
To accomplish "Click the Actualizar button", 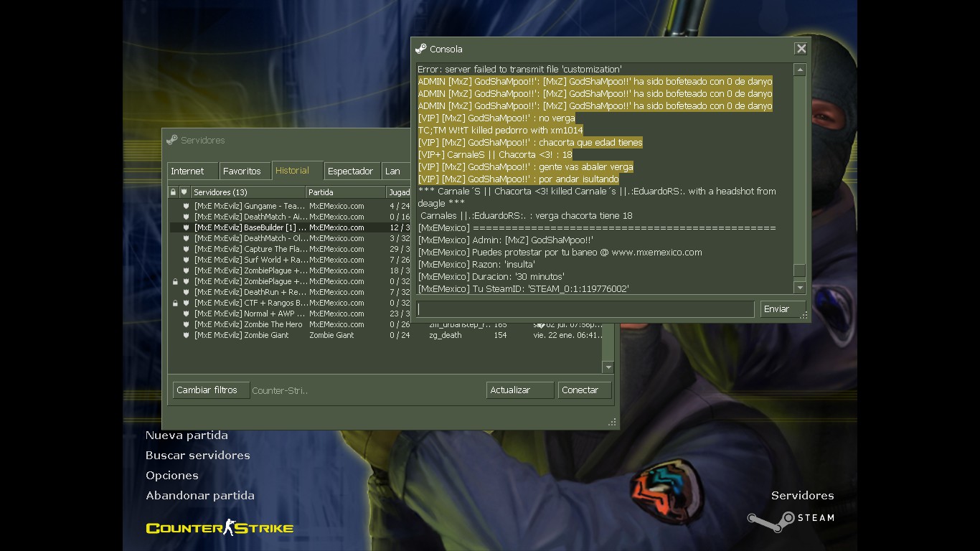I will click(520, 390).
